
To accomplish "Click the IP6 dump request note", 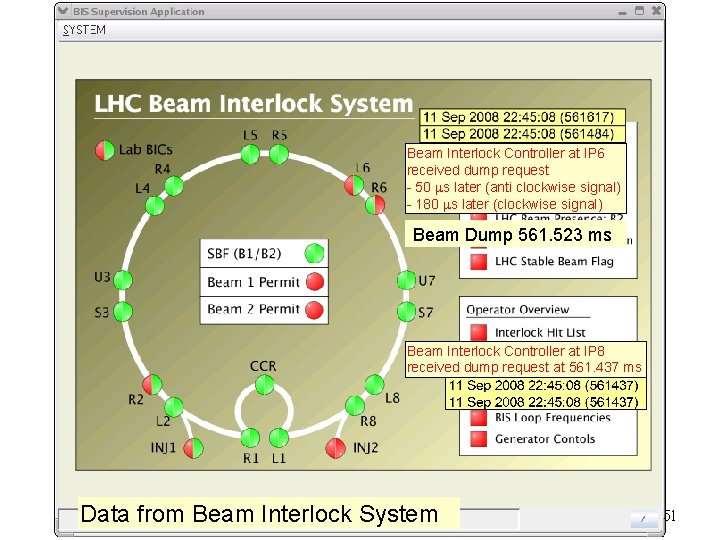I will pyautogui.click(x=516, y=179).
